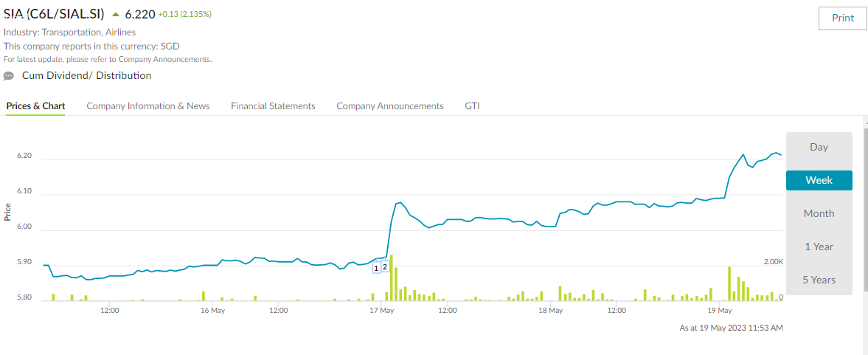
Task: Open Company Announcements tab
Action: point(389,106)
